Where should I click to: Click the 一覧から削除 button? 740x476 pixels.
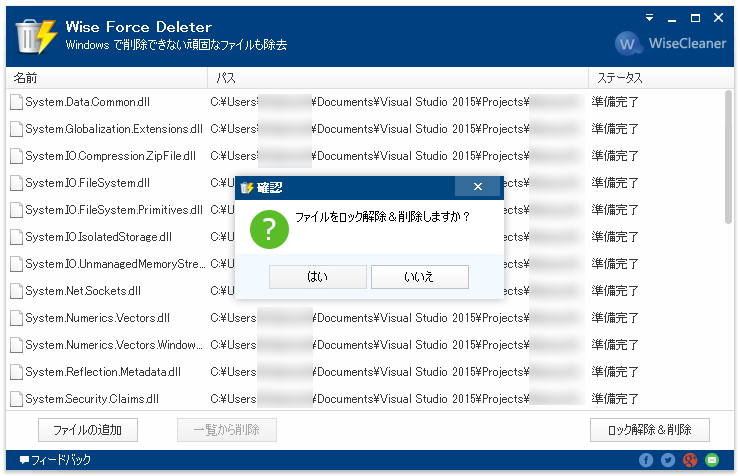(x=227, y=430)
